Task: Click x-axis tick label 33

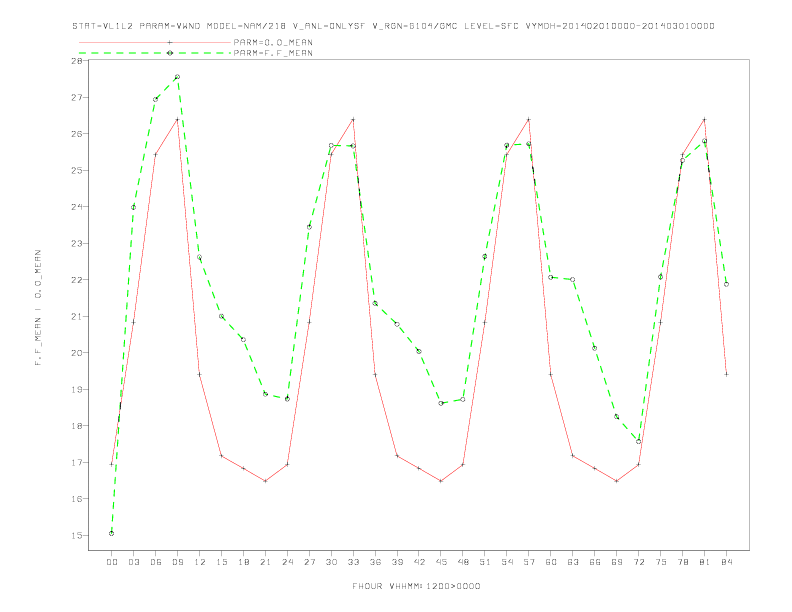Action: 353,562
